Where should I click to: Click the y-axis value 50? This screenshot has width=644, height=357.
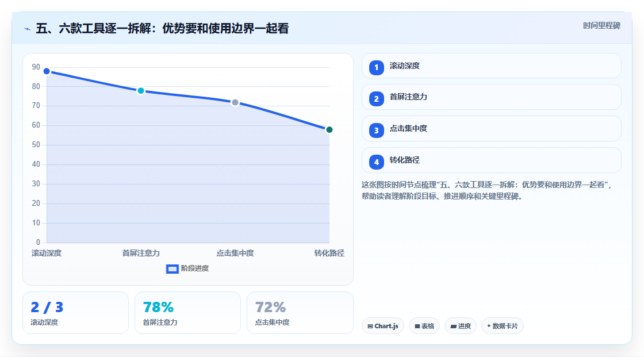point(36,145)
